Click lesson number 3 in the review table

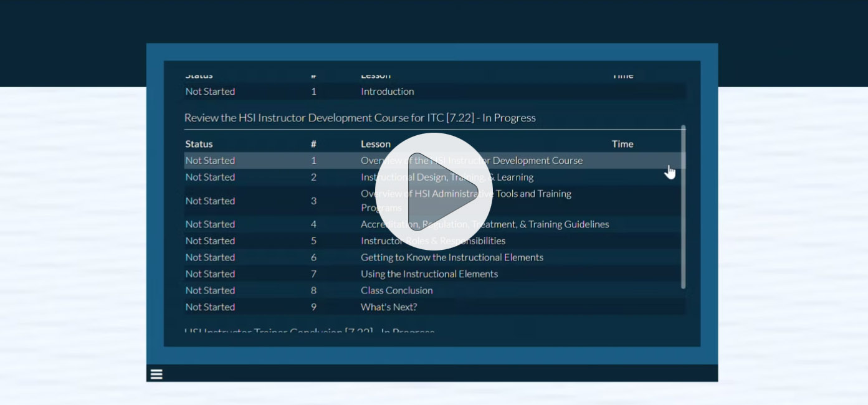click(x=313, y=201)
